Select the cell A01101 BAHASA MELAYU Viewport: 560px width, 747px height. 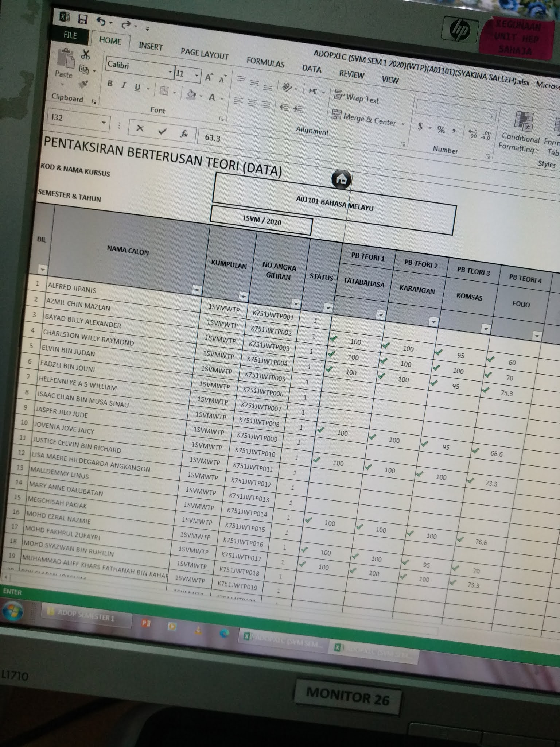(x=334, y=204)
